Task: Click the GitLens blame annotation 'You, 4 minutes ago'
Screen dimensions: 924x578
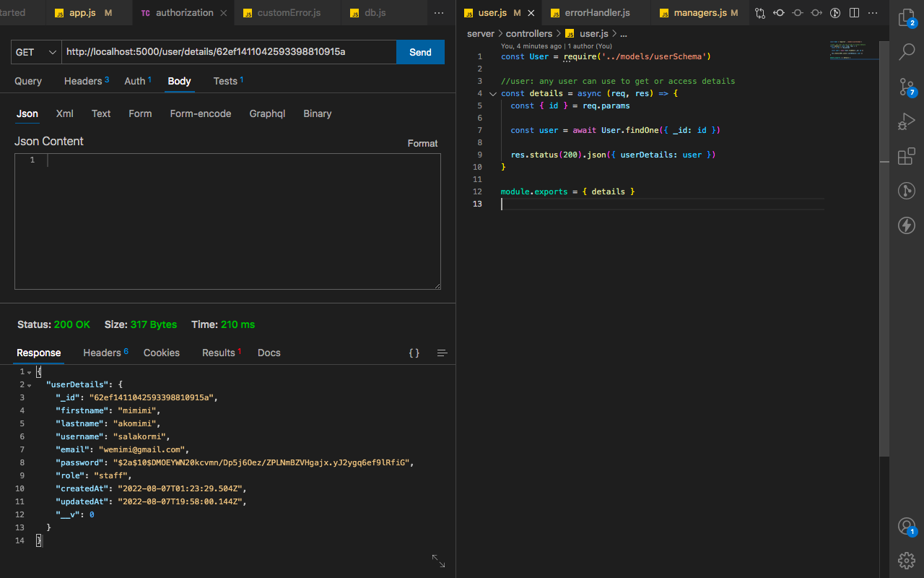Action: (531, 46)
